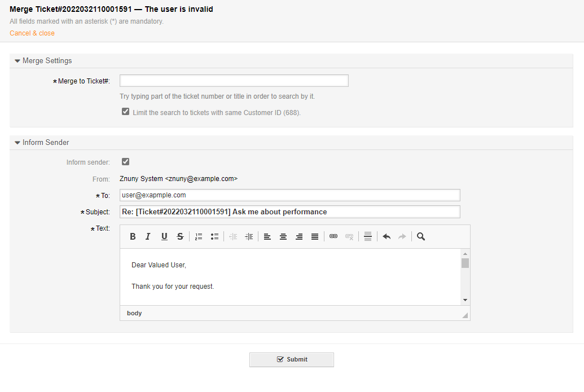584x392 pixels.
Task: Uncheck the Inform sender checkbox
Action: click(x=126, y=162)
